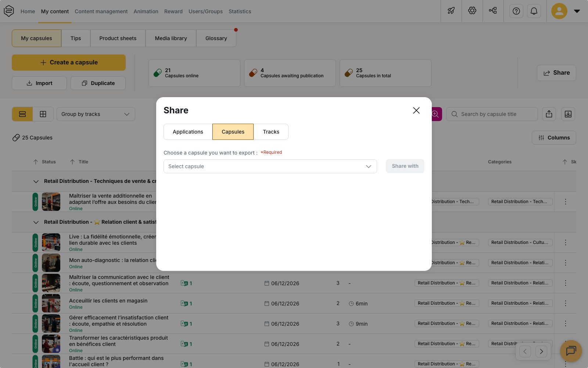Image resolution: width=588 pixels, height=368 pixels.
Task: Click the Create a capsule button
Action: click(x=69, y=63)
